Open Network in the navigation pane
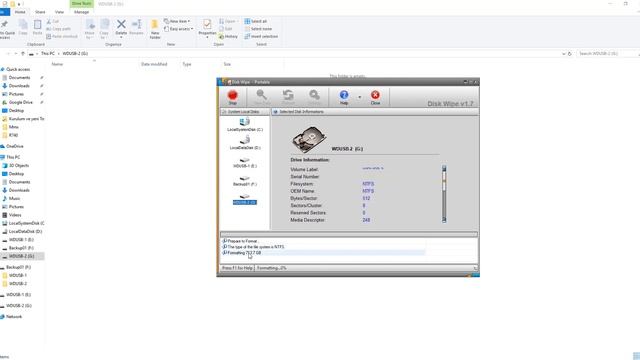640x360 pixels. (14, 317)
